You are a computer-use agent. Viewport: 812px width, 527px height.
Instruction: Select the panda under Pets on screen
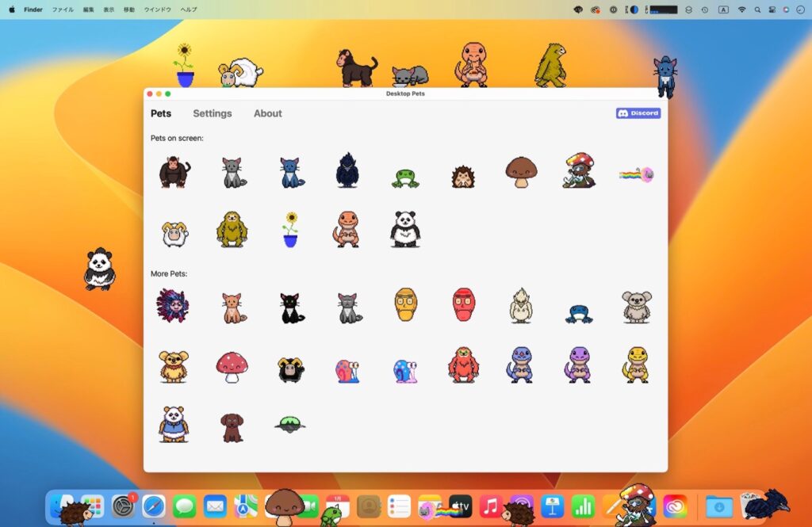[404, 230]
